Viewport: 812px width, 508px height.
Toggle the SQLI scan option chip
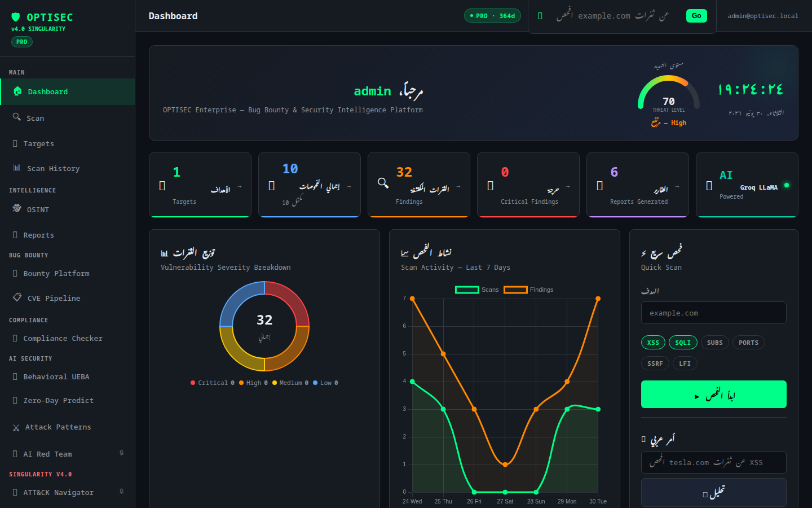pos(683,343)
